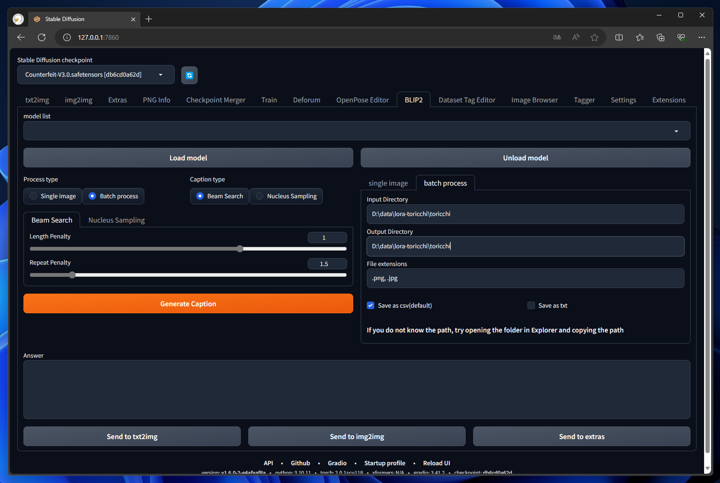Click the Output Directory text field
The height and width of the screenshot is (483, 720).
coord(525,246)
